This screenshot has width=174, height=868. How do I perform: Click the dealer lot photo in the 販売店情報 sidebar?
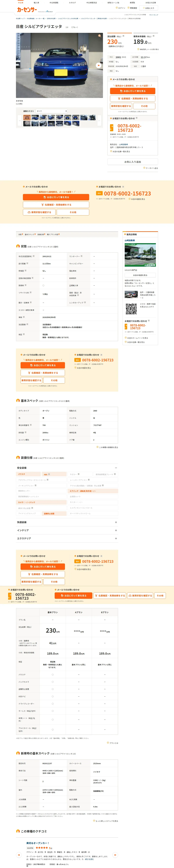point(140,255)
